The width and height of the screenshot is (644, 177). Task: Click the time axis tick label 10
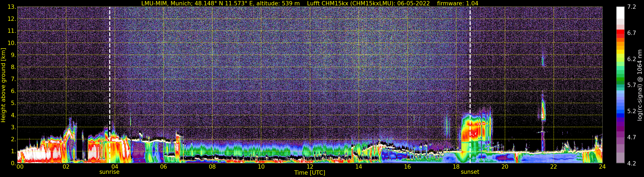(x=261, y=167)
